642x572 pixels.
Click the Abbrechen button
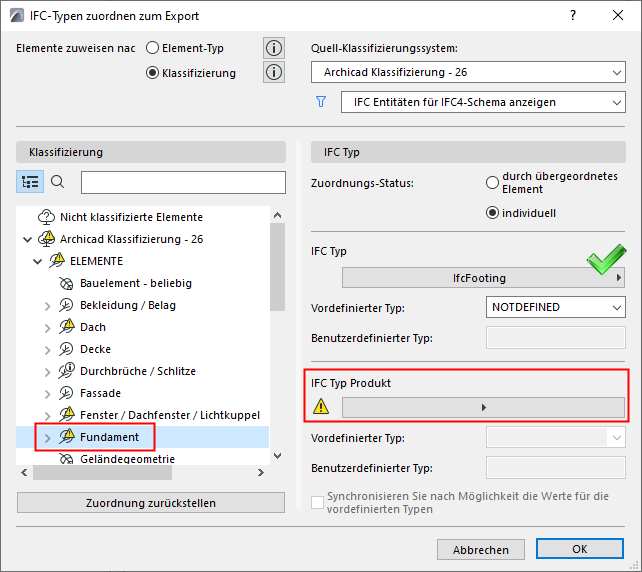[481, 549]
